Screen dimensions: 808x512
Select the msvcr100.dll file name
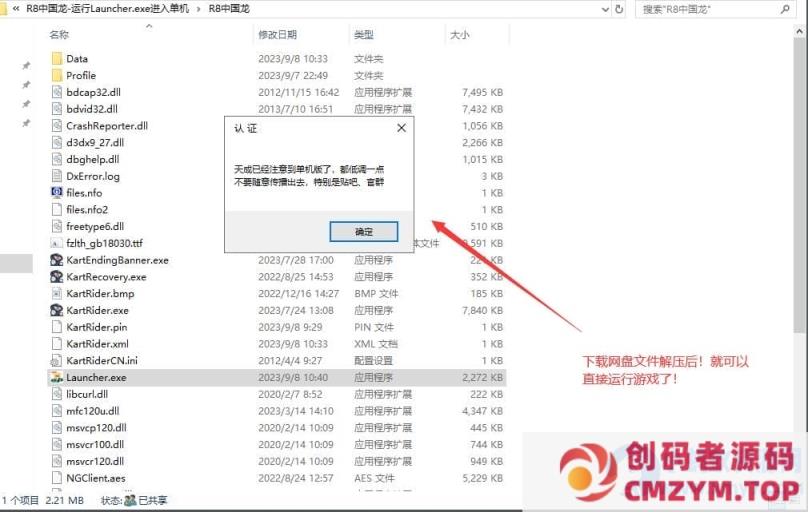(x=95, y=445)
